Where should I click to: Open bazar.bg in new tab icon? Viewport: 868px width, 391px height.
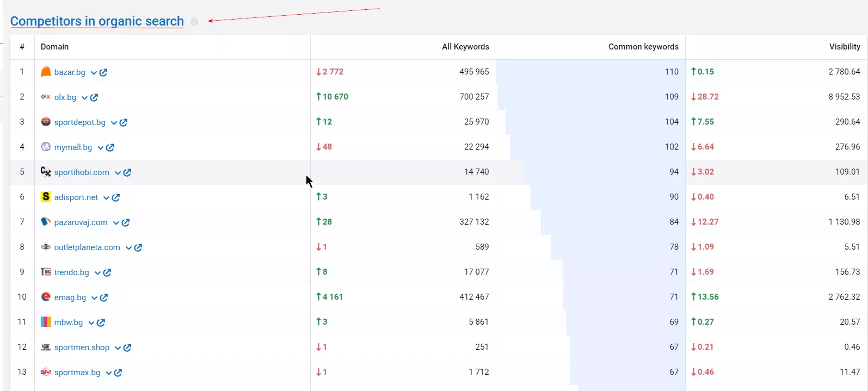[x=103, y=72]
